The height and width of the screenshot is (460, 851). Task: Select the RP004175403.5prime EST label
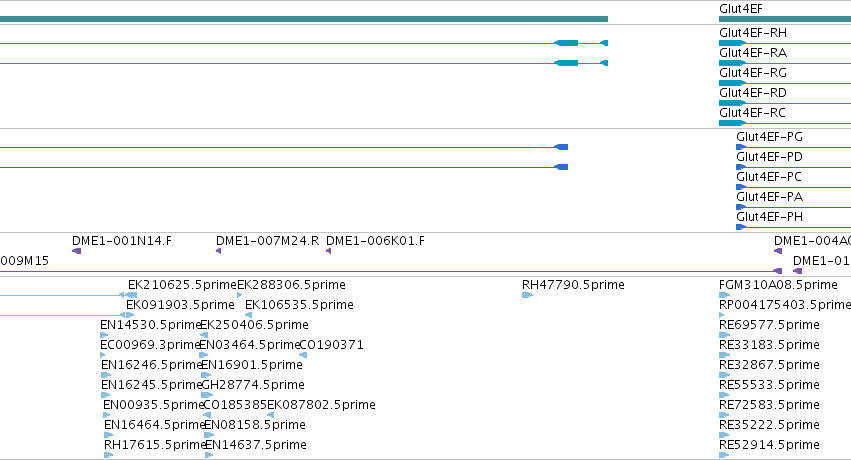(785, 305)
